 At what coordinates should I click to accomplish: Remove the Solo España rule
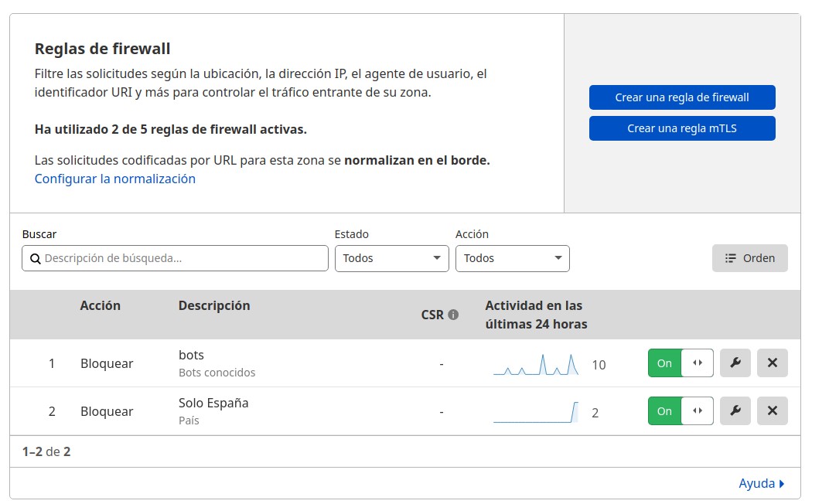tap(772, 411)
